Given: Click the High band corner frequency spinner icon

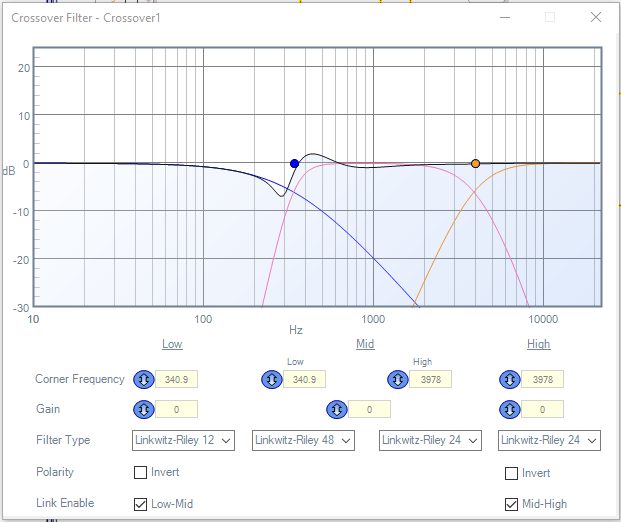Looking at the screenshot, I should pos(509,380).
